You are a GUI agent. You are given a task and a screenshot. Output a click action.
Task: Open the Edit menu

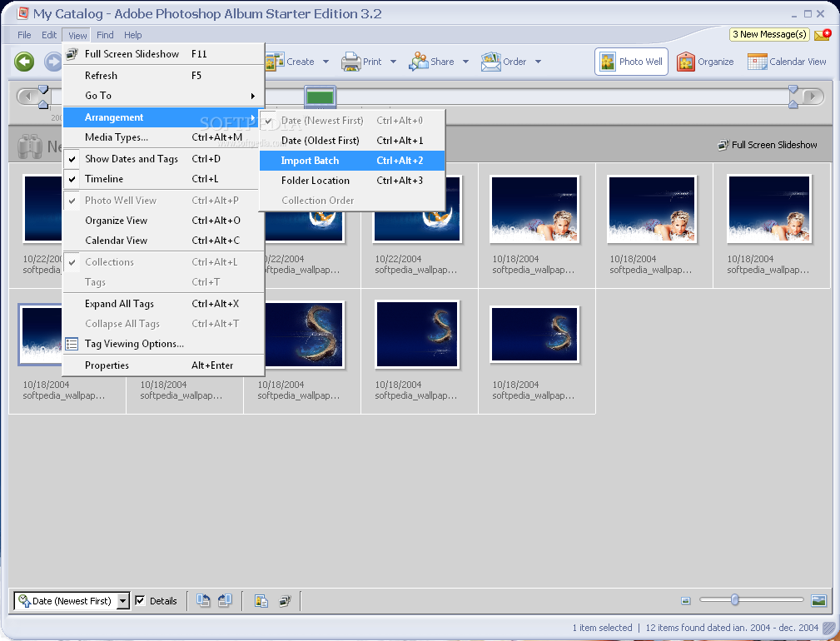(49, 35)
